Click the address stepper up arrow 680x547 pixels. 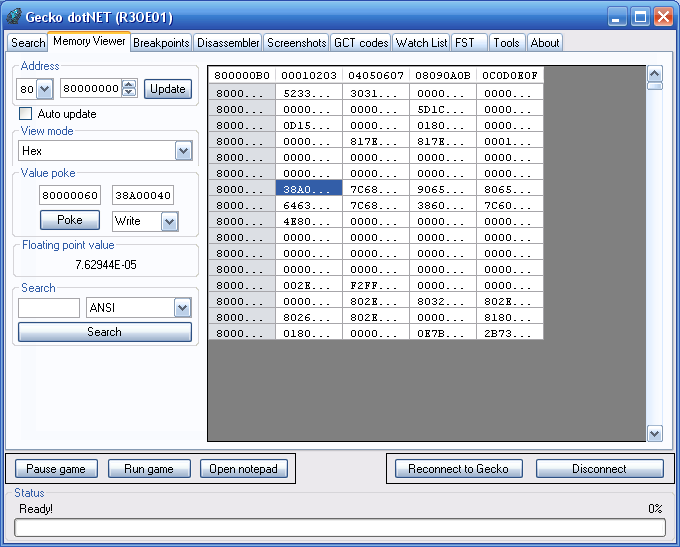click(x=129, y=84)
